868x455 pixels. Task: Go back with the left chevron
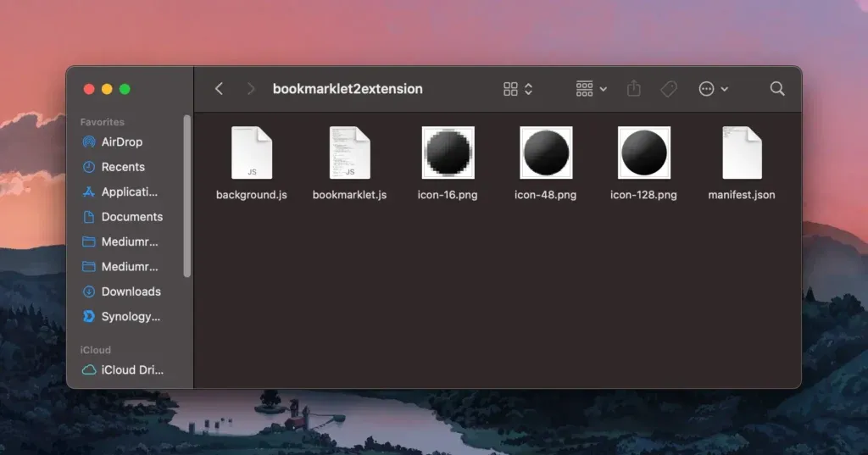click(x=220, y=89)
